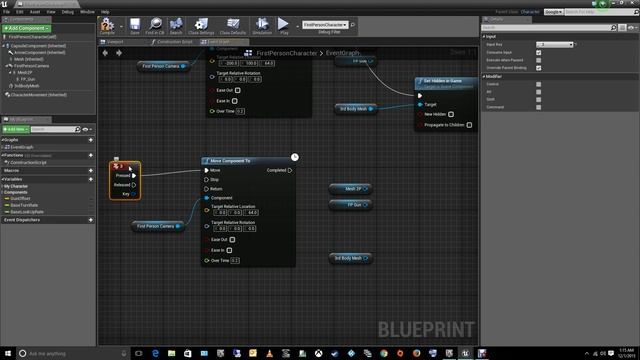Select ArrowComponent in the components tree
This screenshot has width=640, height=360.
40,52
